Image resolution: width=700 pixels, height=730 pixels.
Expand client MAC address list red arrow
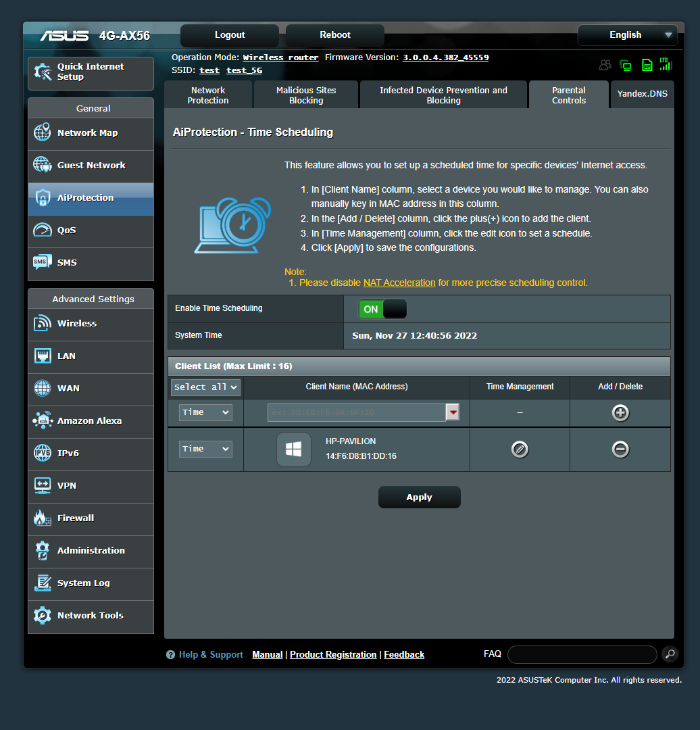[x=453, y=412]
